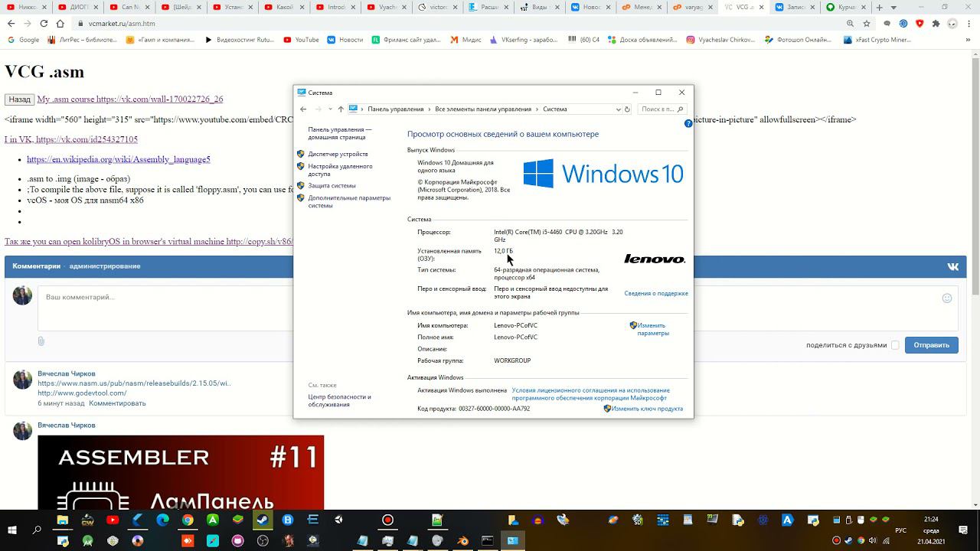Switch to the Introd... YouTube tab
Image resolution: width=980 pixels, height=551 pixels.
[335, 8]
